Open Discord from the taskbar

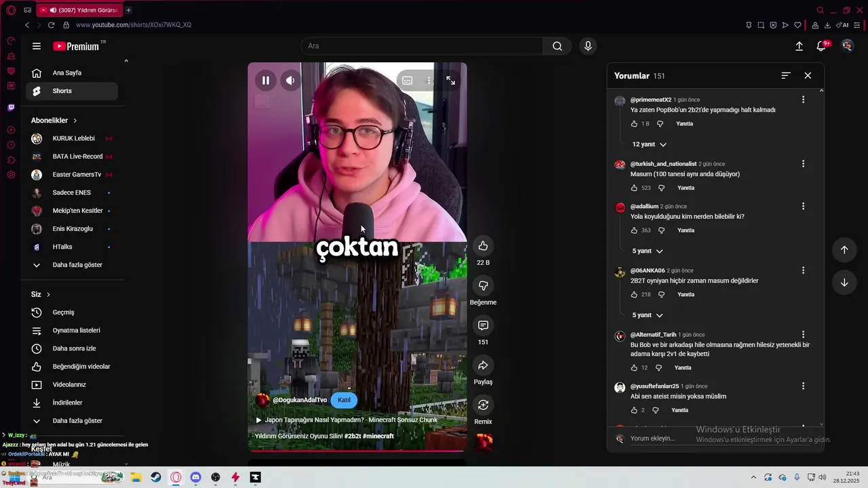pyautogui.click(x=196, y=477)
